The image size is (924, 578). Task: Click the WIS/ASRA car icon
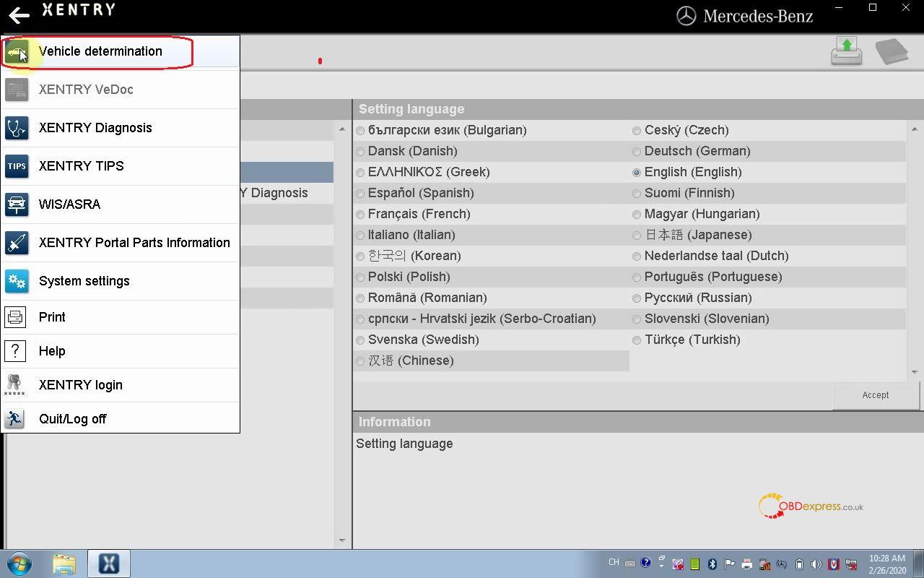pyautogui.click(x=17, y=204)
